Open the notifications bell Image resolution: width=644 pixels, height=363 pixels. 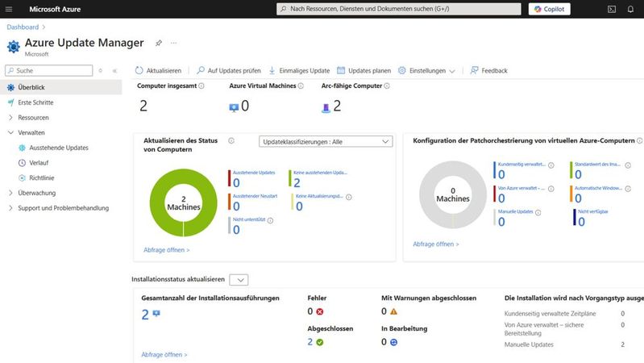630,9
